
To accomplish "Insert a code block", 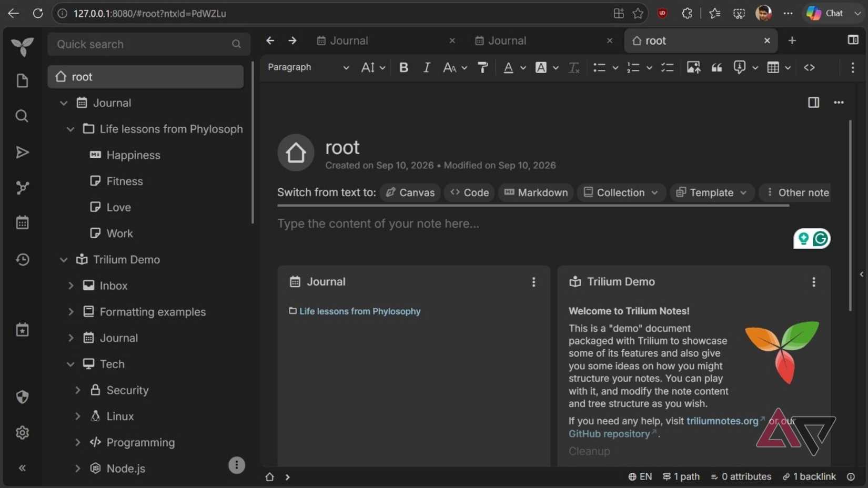I will tap(809, 67).
